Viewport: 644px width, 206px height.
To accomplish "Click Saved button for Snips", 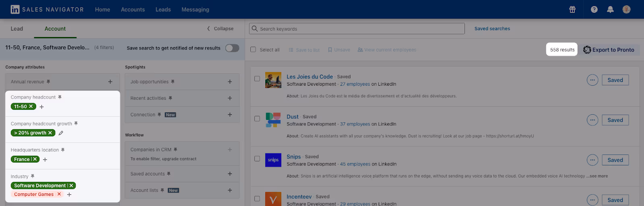I will coord(615,160).
